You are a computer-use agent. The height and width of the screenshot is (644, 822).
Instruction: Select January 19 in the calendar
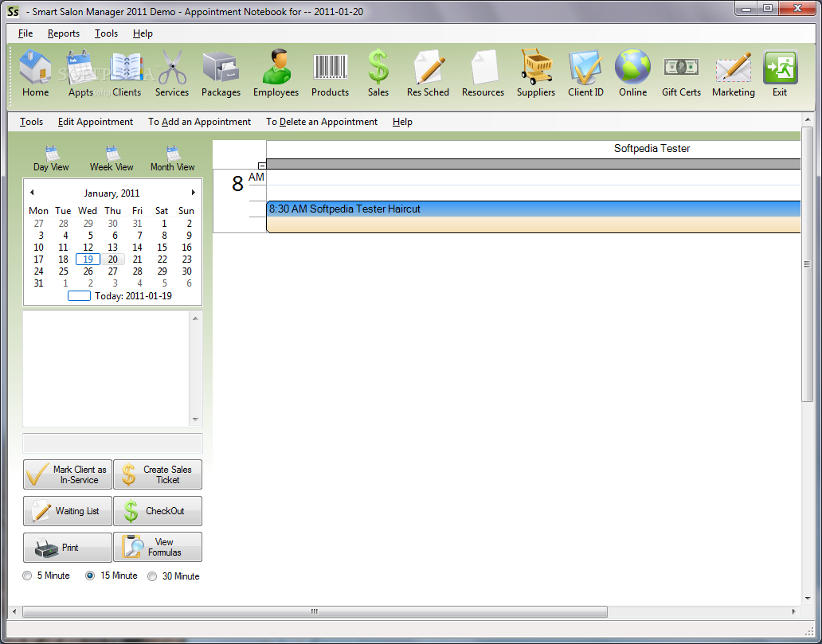tap(88, 260)
